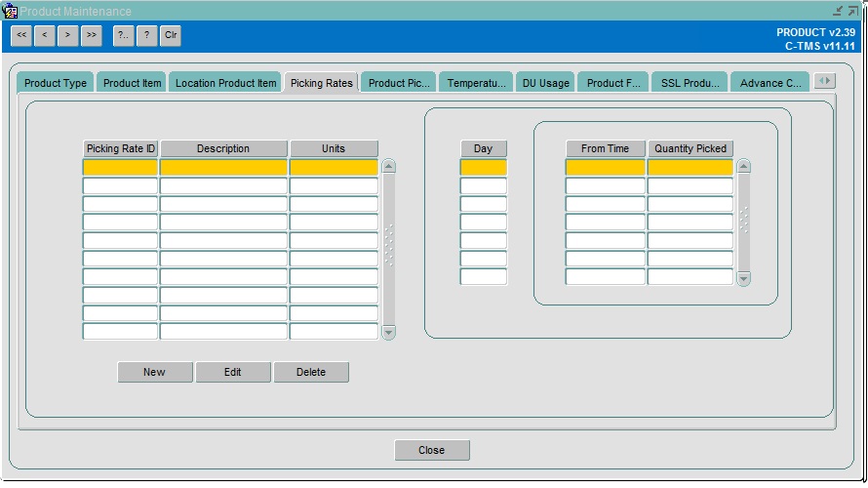The image size is (868, 488).
Task: Click down arrow of From Time scrollbar
Action: coord(744,278)
